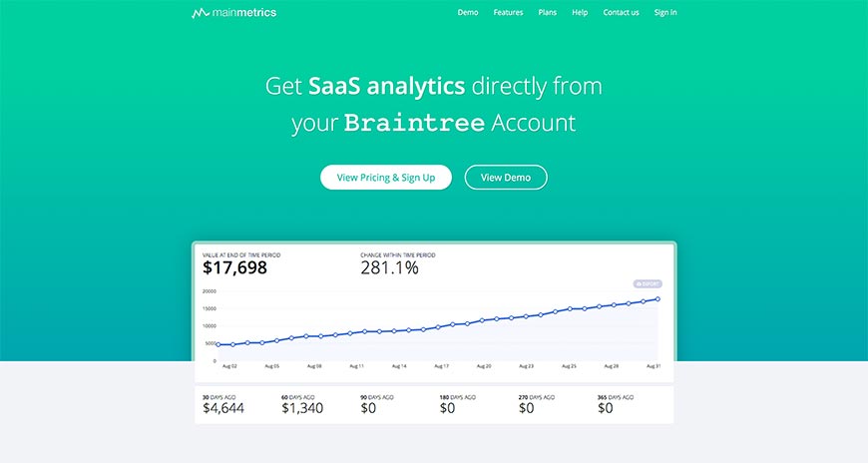Image resolution: width=868 pixels, height=463 pixels.
Task: Click the 365 days ago stat value
Action: click(604, 408)
